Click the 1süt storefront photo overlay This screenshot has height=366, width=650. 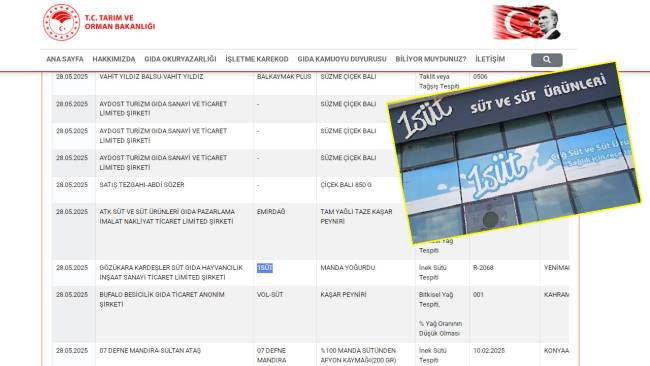(x=514, y=152)
